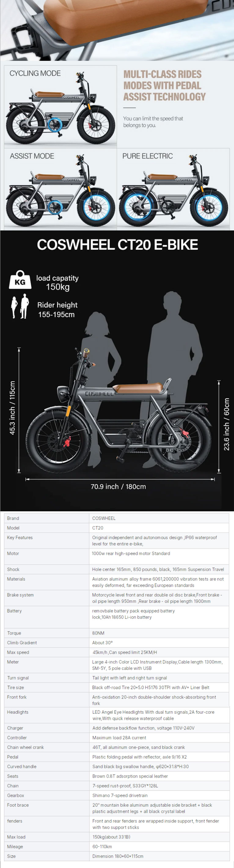The height and width of the screenshot is (868, 234).
Task: Click the Multi-Class Rides Modes heading
Action: click(164, 86)
